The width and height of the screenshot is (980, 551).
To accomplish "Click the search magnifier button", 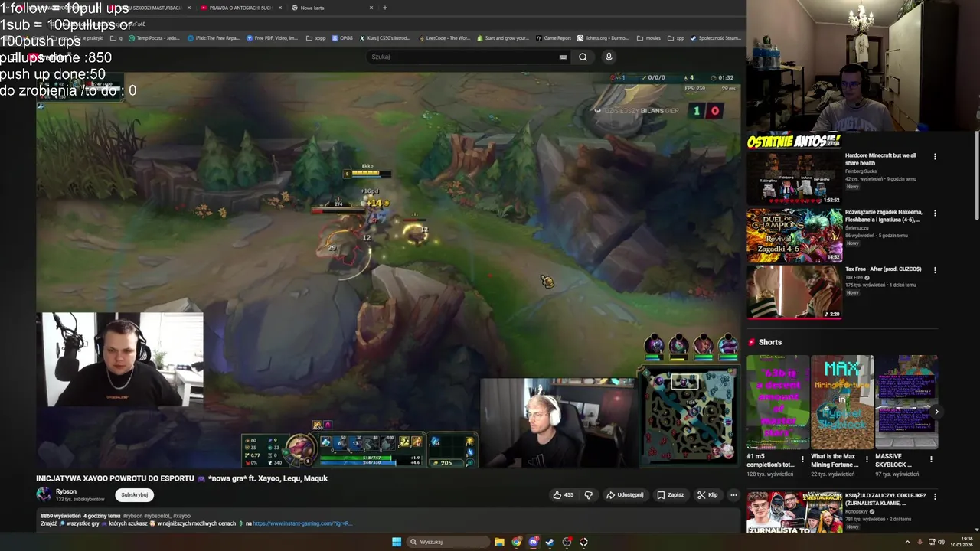I will point(583,57).
